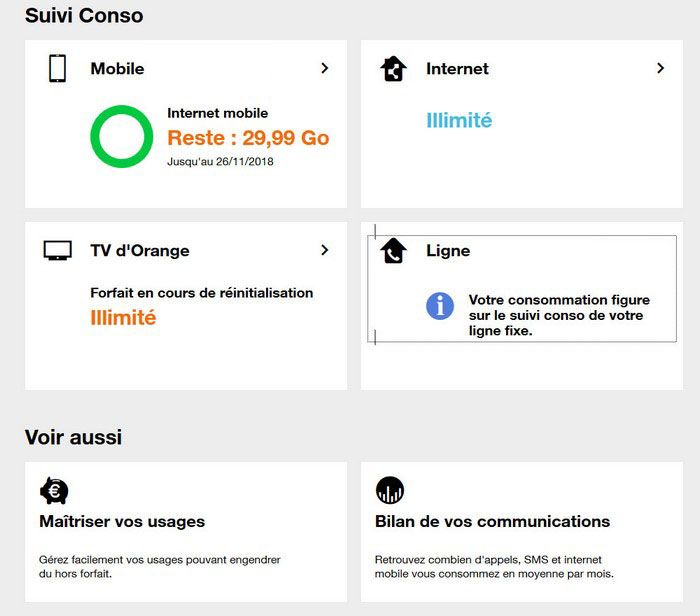Viewport: 700px width, 616px height.
Task: Expand the Mobile card chevron
Action: click(x=324, y=68)
